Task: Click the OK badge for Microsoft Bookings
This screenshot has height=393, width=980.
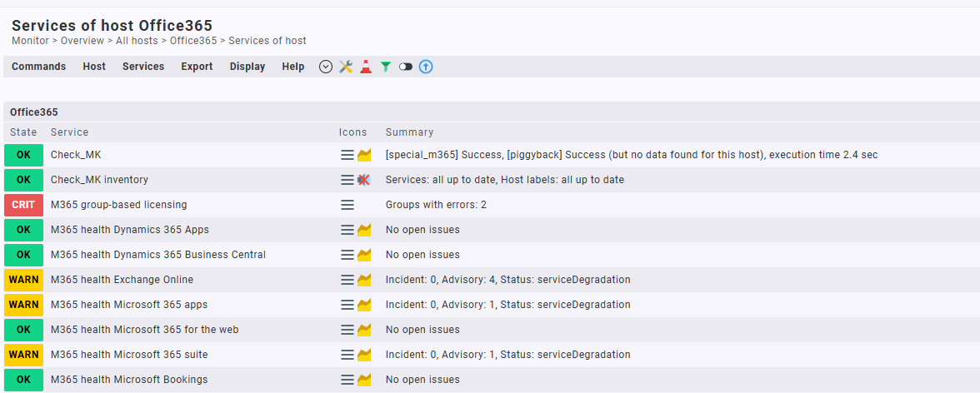Action: (23, 380)
